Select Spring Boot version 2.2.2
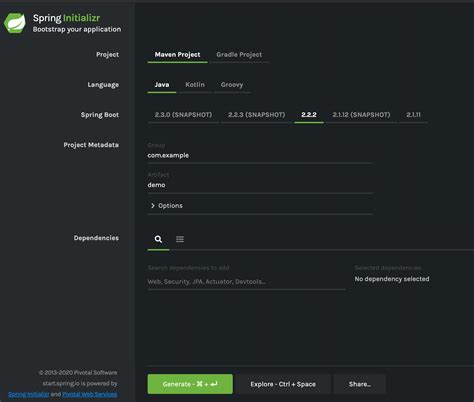Screen dimensions: 474x402 pos(309,115)
